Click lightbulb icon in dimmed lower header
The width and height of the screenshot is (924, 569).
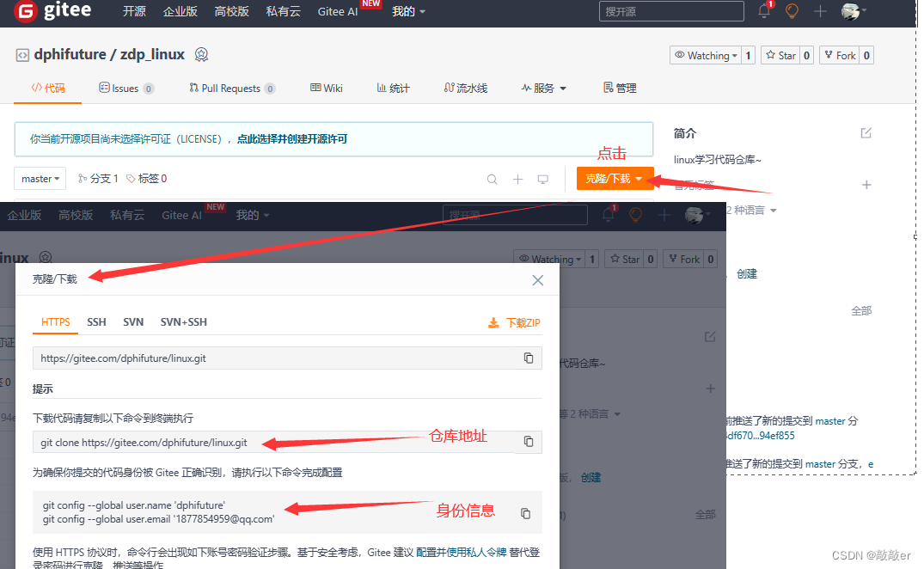click(x=635, y=215)
